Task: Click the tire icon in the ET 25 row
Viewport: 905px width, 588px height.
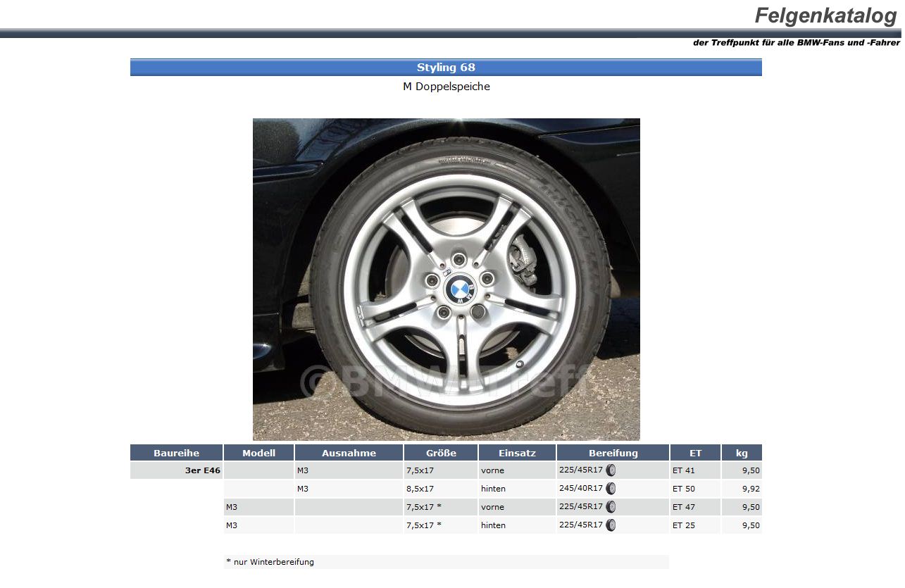Action: tap(611, 525)
